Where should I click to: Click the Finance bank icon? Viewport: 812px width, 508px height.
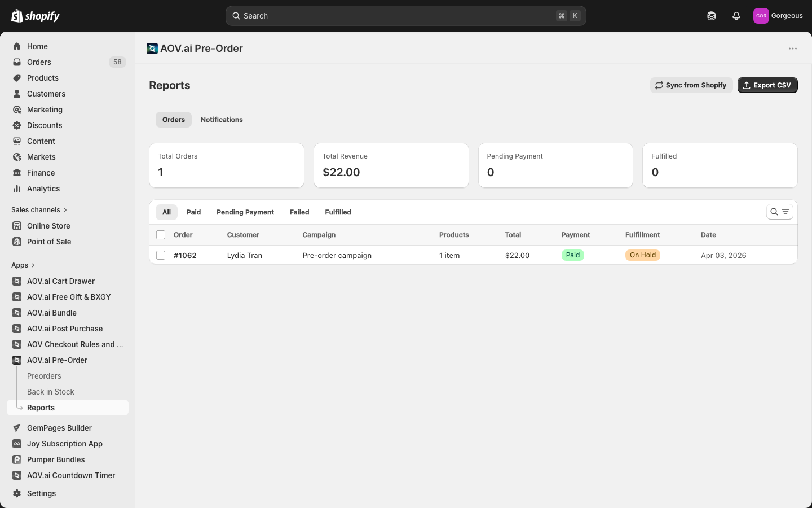pyautogui.click(x=17, y=173)
